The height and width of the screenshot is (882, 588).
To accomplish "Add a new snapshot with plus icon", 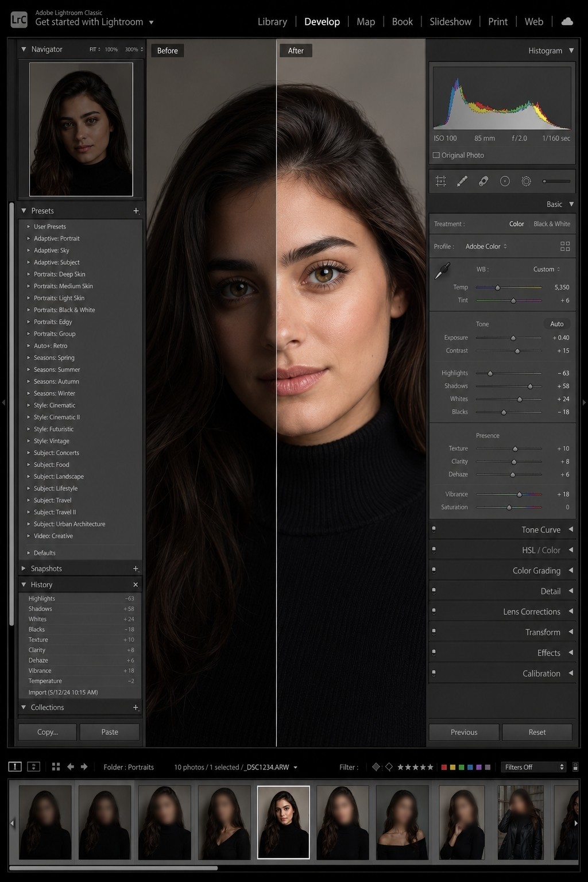I will (136, 568).
